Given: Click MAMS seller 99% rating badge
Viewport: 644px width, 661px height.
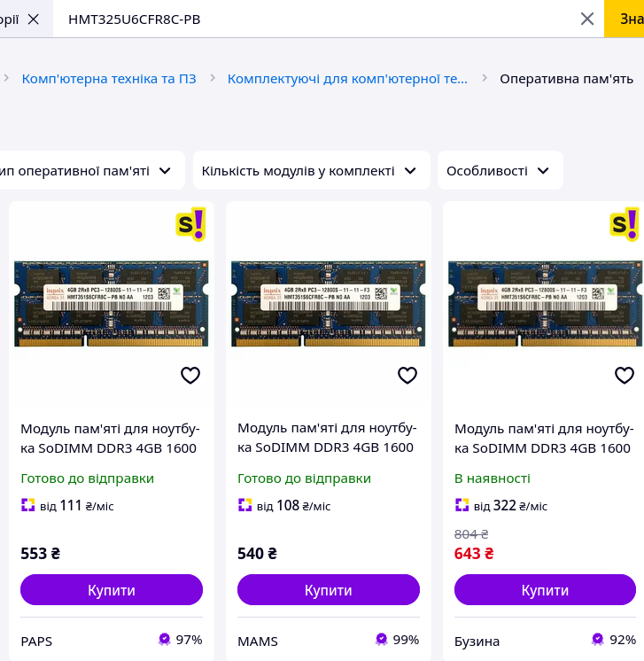Looking at the screenshot, I should [382, 639].
